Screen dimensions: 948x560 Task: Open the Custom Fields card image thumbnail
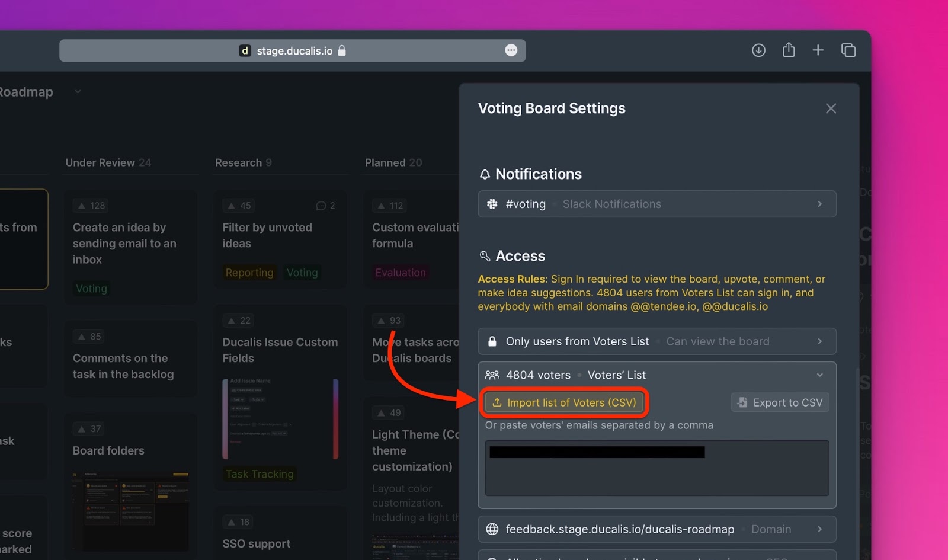click(280, 419)
